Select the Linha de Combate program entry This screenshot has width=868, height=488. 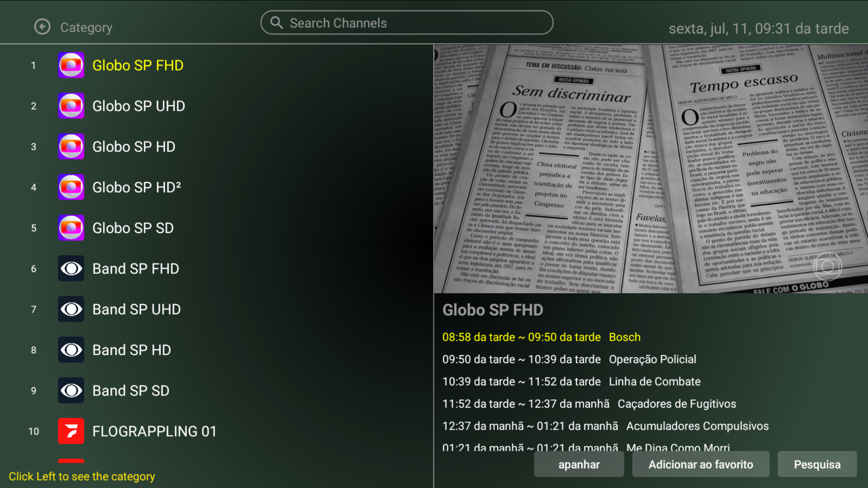coord(654,382)
